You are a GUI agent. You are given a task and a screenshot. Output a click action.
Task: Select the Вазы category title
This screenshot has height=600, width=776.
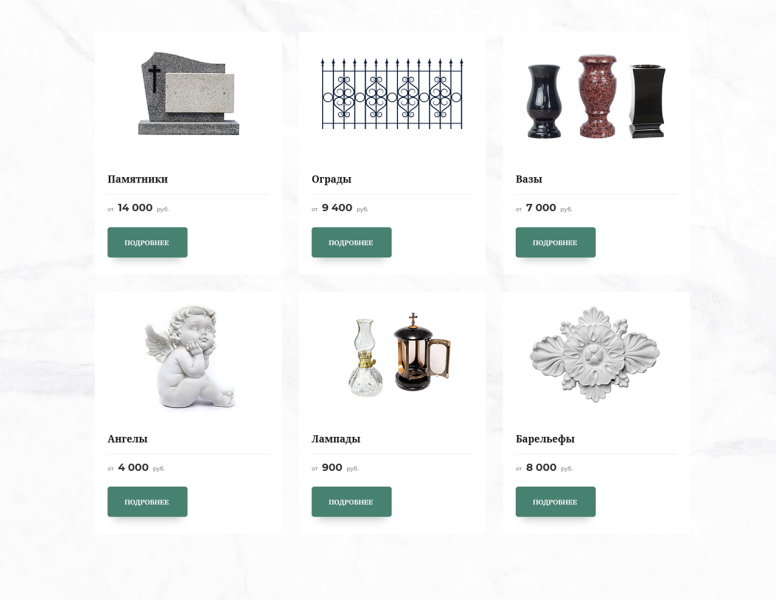click(x=529, y=179)
